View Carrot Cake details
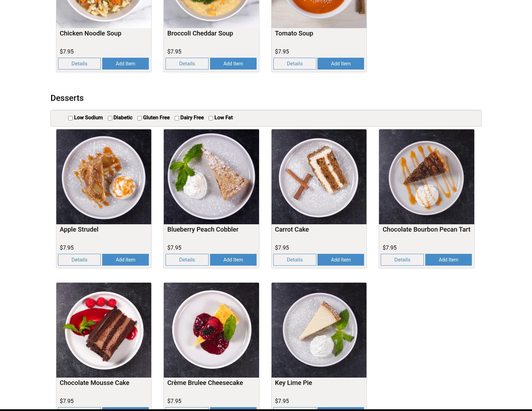This screenshot has width=532, height=411. [x=295, y=260]
